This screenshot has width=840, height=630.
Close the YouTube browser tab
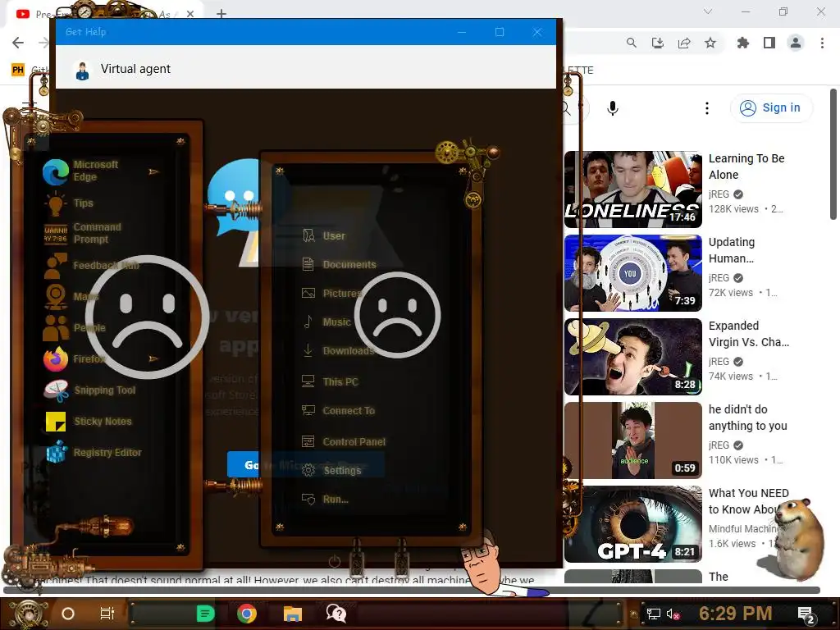[190, 14]
